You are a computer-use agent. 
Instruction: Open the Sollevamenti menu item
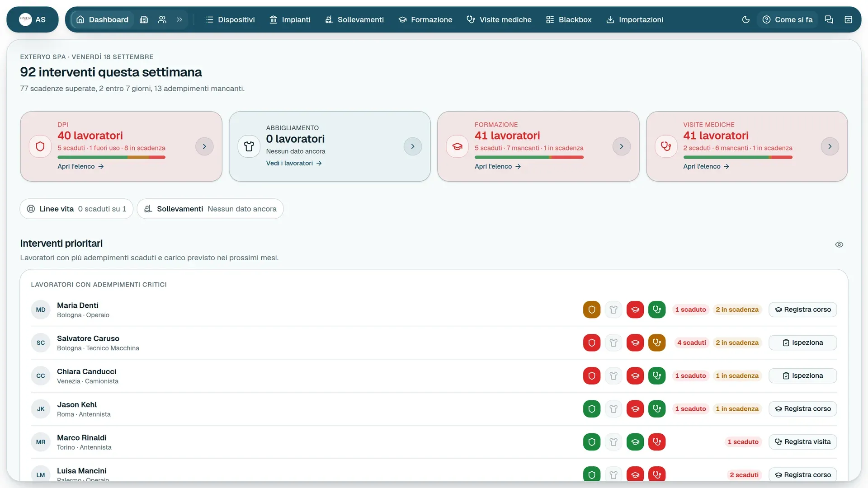(354, 19)
